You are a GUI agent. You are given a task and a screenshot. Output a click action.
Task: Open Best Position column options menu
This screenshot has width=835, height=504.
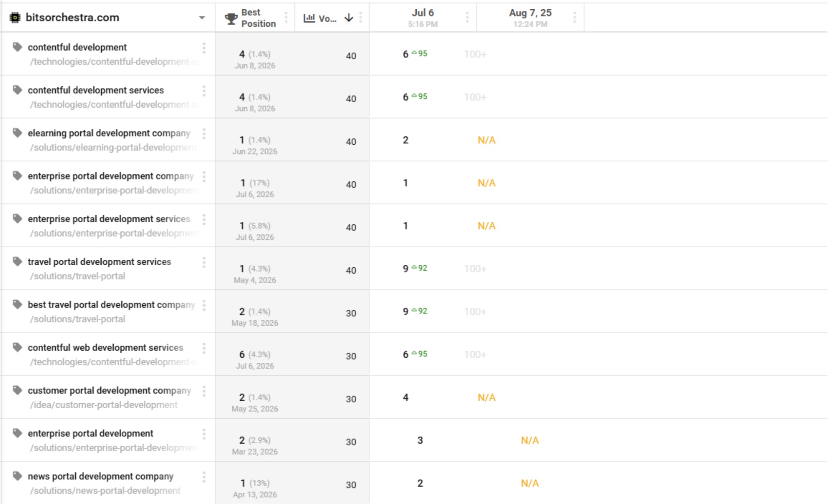click(286, 17)
